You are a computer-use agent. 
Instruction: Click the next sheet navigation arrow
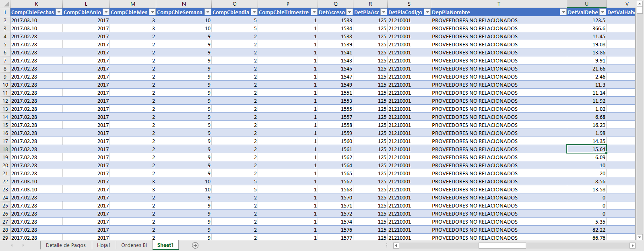(x=23, y=245)
